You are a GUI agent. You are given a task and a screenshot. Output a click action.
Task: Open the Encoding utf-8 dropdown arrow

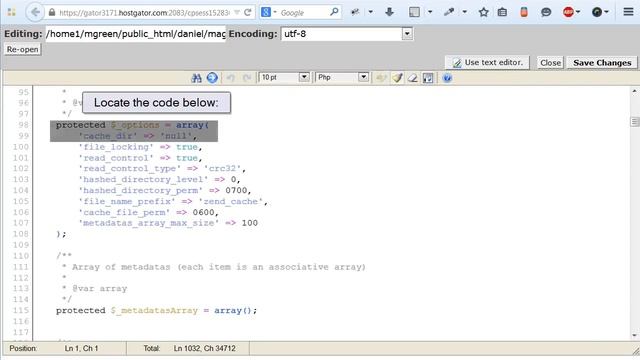[407, 34]
